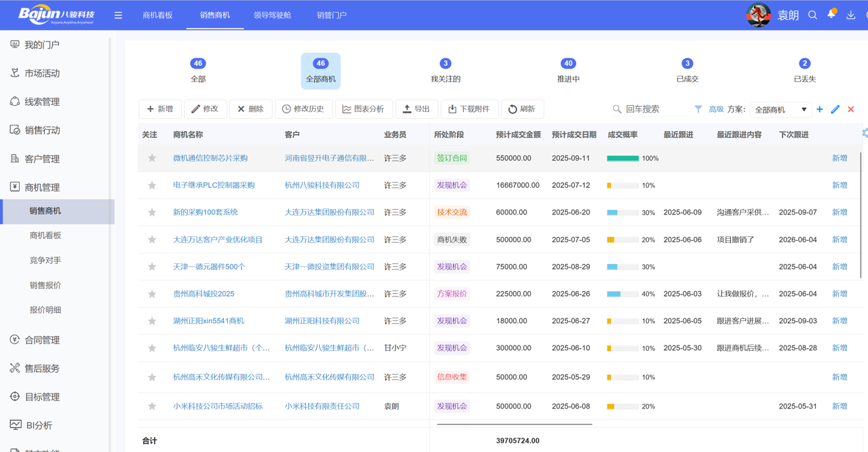Edit scheme with blue pencil icon
868x452 pixels.
(x=835, y=109)
